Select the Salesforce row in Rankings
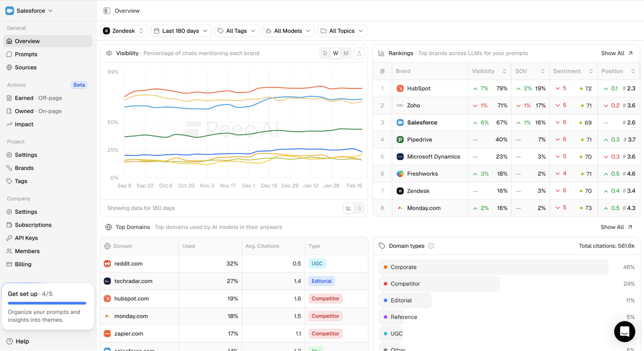The image size is (644, 351). pos(506,123)
